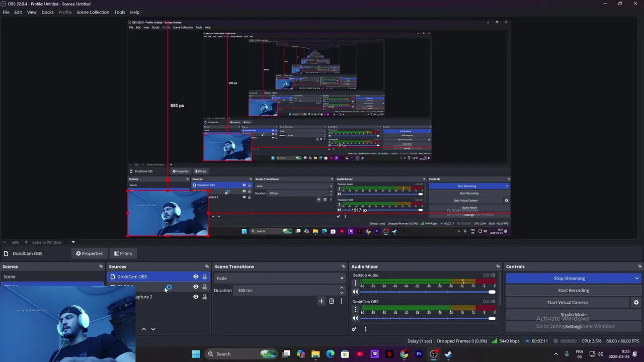Click the Duration 300 ms field
The height and width of the screenshot is (362, 644).
(287, 291)
